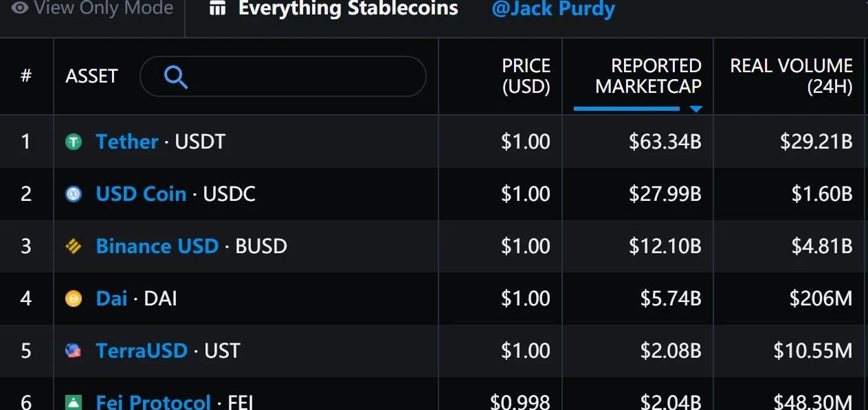Sort by Real Volume (24H) header

[791, 76]
